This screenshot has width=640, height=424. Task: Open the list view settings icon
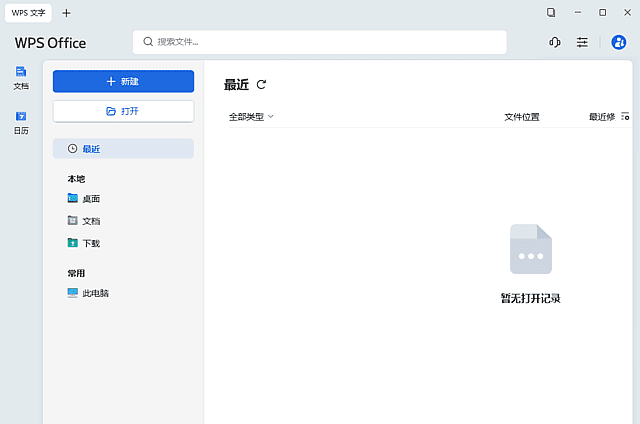coord(625,117)
